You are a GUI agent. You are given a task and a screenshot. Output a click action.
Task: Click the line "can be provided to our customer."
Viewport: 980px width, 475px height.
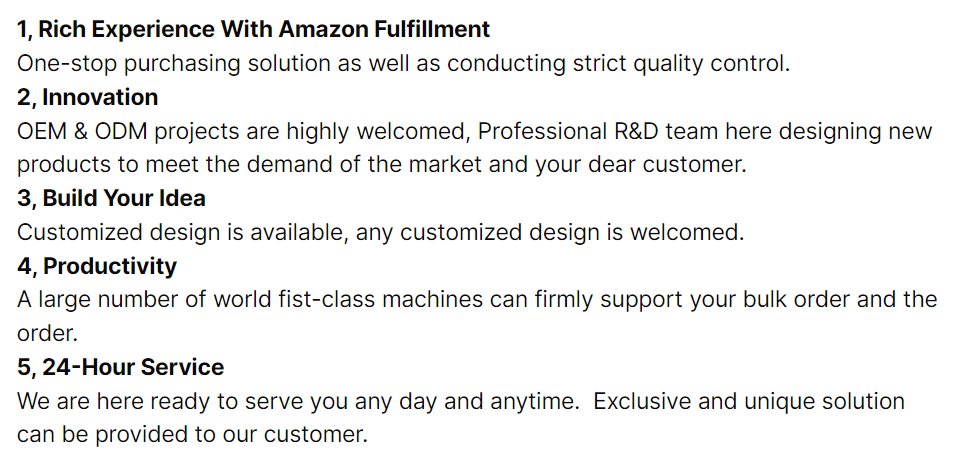pos(192,435)
